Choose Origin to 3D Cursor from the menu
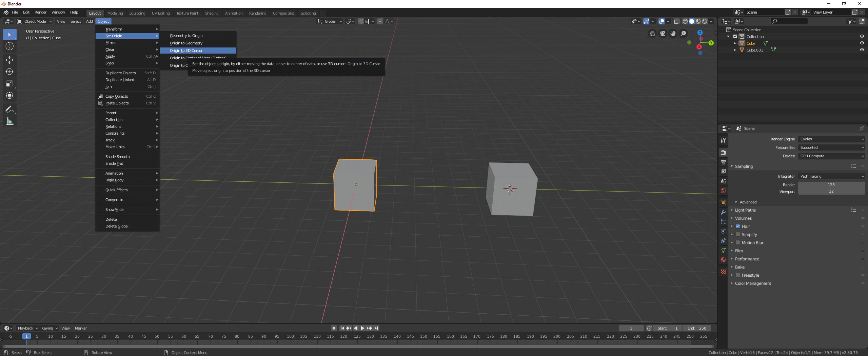Image resolution: width=868 pixels, height=356 pixels. pos(186,50)
